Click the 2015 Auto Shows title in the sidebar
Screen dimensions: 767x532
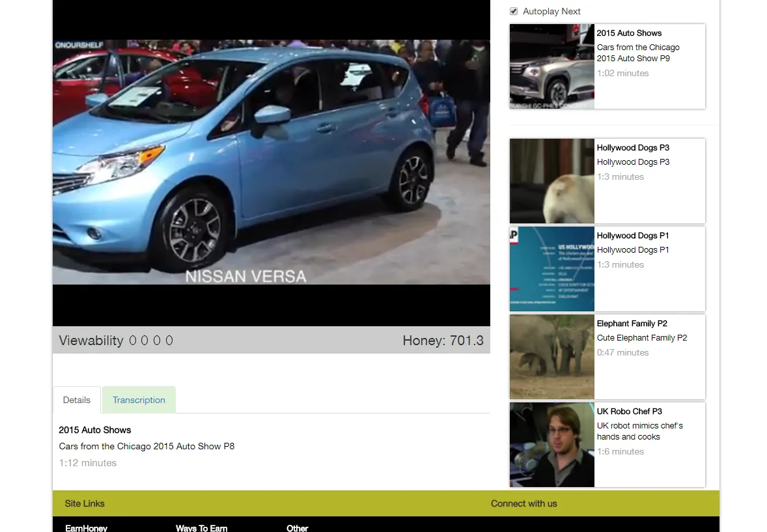[629, 33]
